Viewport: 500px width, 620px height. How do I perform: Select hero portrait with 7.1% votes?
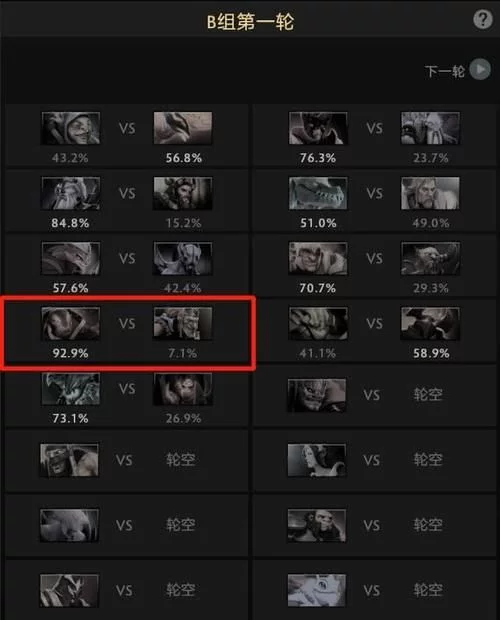point(183,323)
